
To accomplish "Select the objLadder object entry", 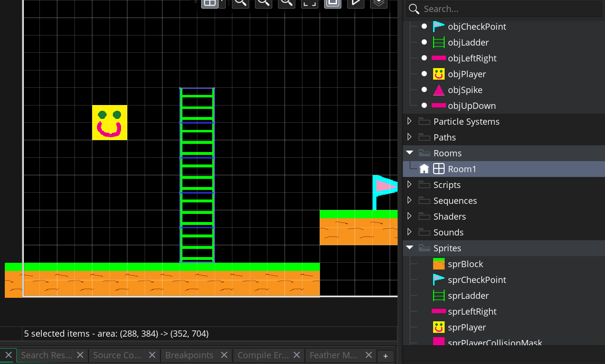I will 468,43.
